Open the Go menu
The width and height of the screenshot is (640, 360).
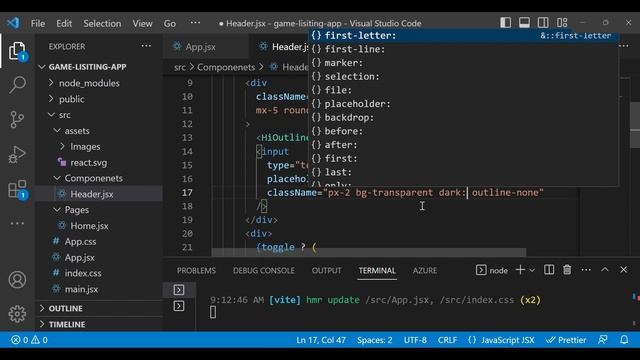click(x=170, y=23)
